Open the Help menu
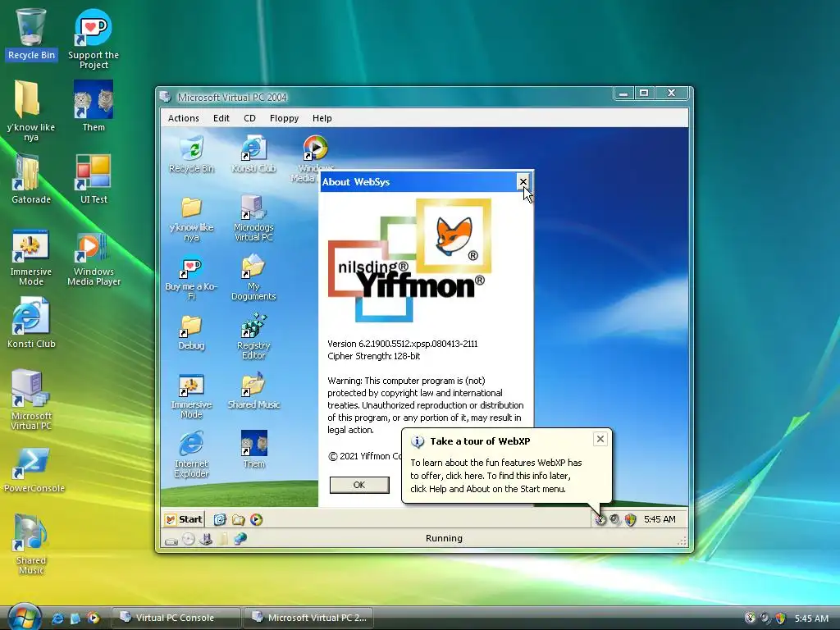Image resolution: width=840 pixels, height=630 pixels. (x=322, y=118)
